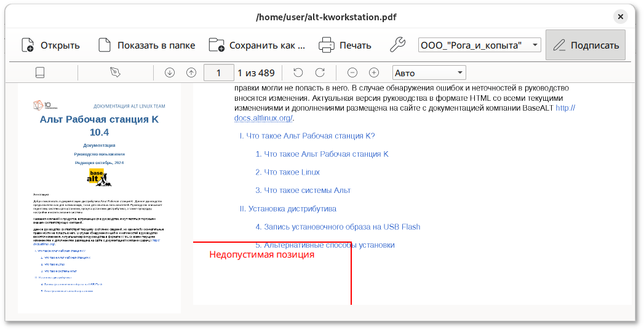Click the Открыть (Open) file button
644x330 pixels.
pyautogui.click(x=50, y=45)
